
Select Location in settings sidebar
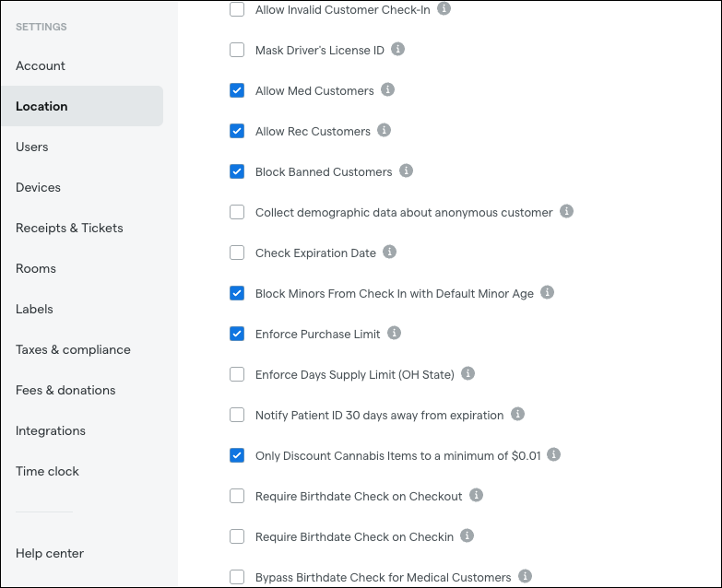(x=82, y=106)
